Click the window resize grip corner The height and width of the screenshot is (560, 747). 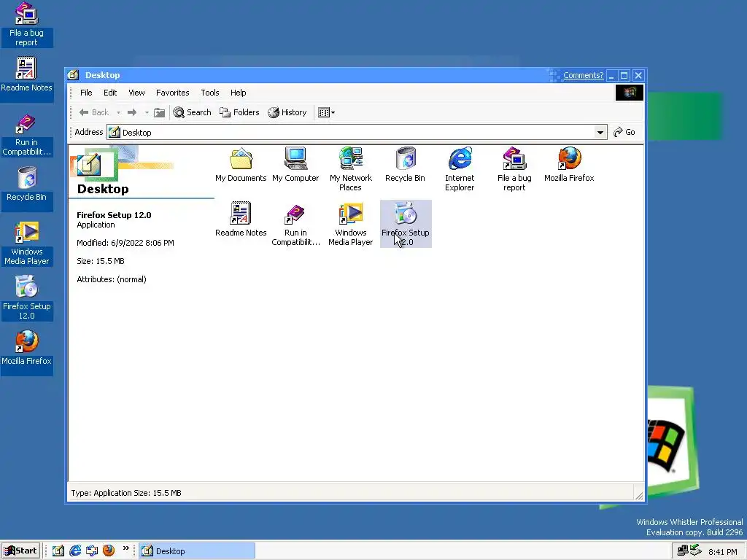[638, 496]
